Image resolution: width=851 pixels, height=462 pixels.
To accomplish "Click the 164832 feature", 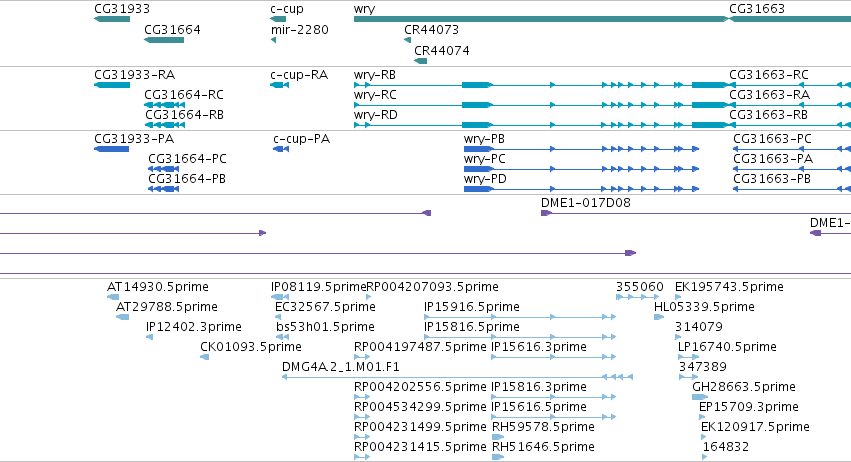I will [x=726, y=447].
